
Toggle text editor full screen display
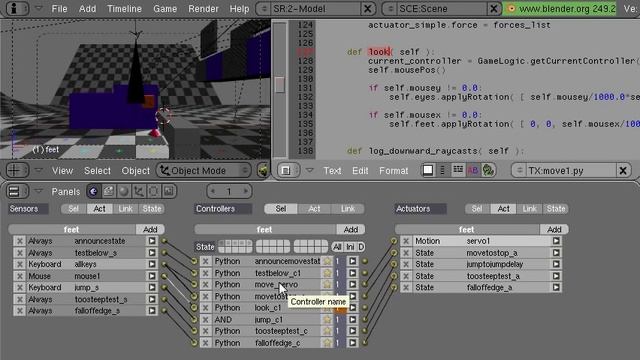(x=428, y=170)
